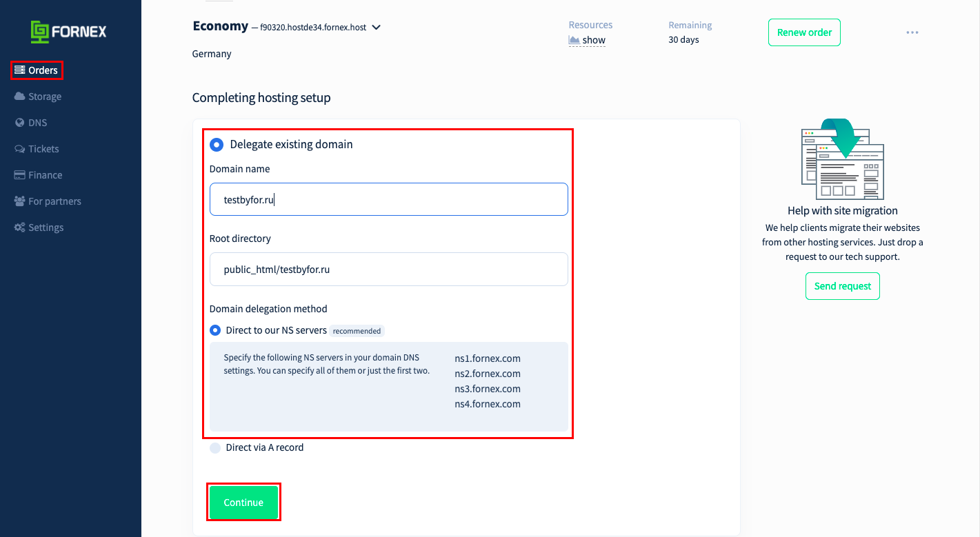
Task: Choose Direct to our NS servers option
Action: [x=215, y=330]
